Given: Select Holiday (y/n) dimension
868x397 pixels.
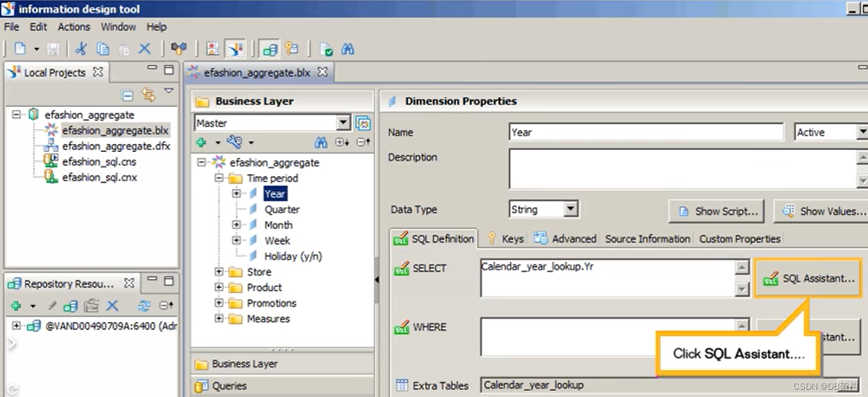Looking at the screenshot, I should click(x=293, y=256).
